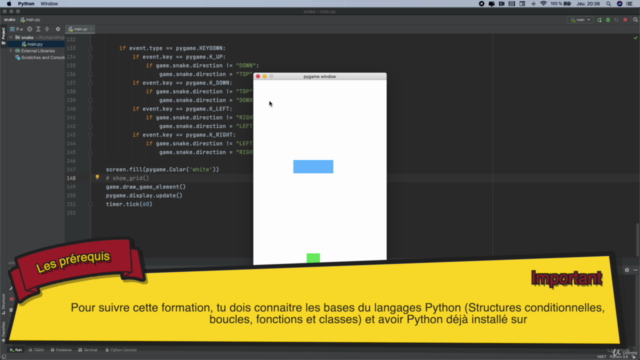Click the yellow intention lightbulb on line 148
Viewport: 640px width, 360px height.
pos(97,178)
